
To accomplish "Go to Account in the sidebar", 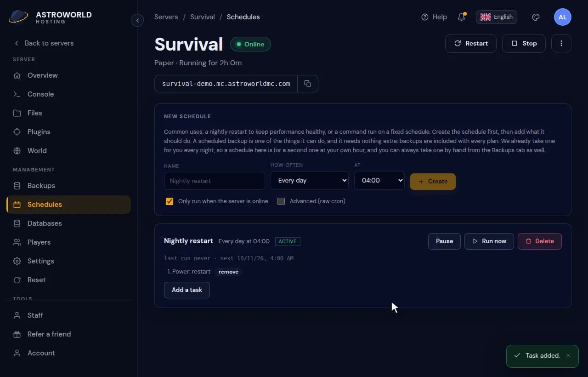I will coord(69,353).
